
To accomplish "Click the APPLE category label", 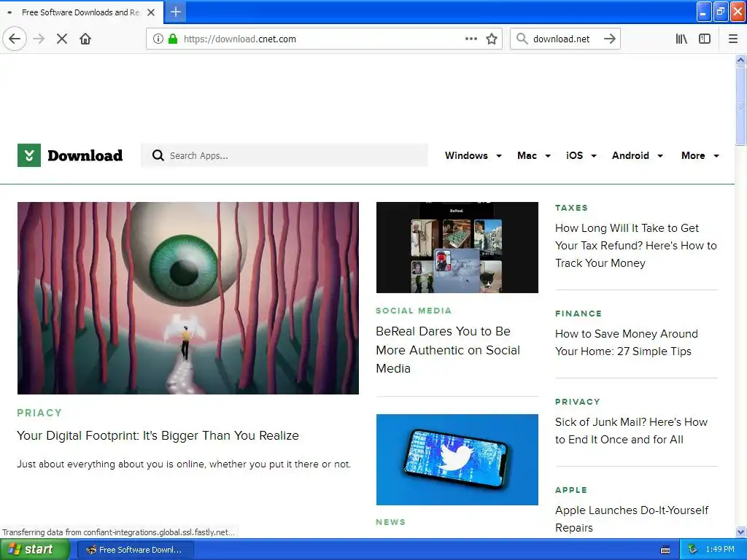I will tap(570, 490).
